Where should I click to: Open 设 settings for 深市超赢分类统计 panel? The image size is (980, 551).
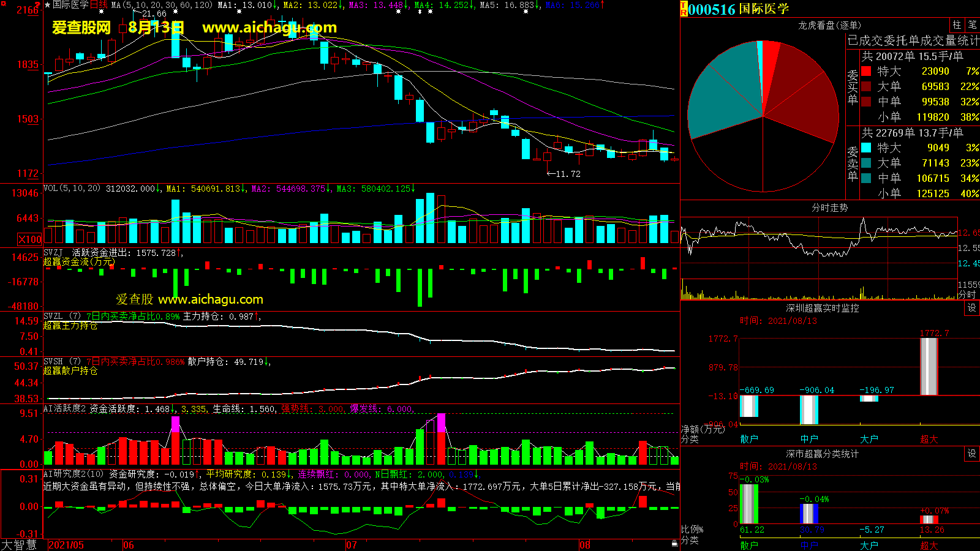pyautogui.click(x=972, y=454)
